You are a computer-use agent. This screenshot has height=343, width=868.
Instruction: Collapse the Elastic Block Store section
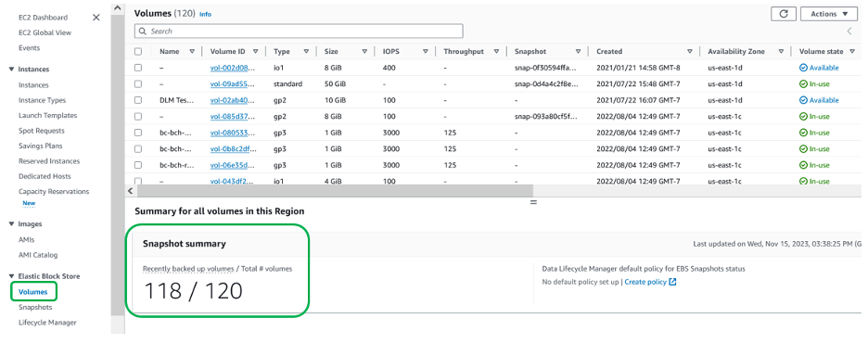[x=12, y=276]
